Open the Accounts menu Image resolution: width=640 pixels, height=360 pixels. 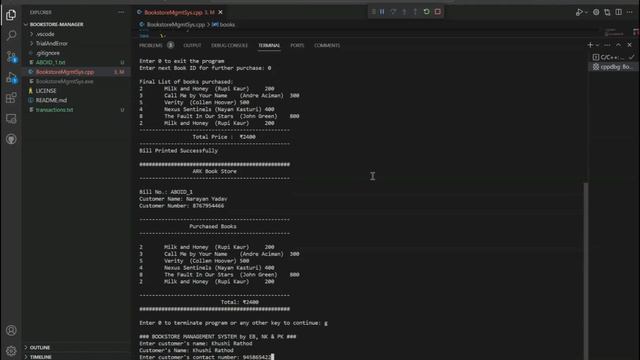[11, 330]
